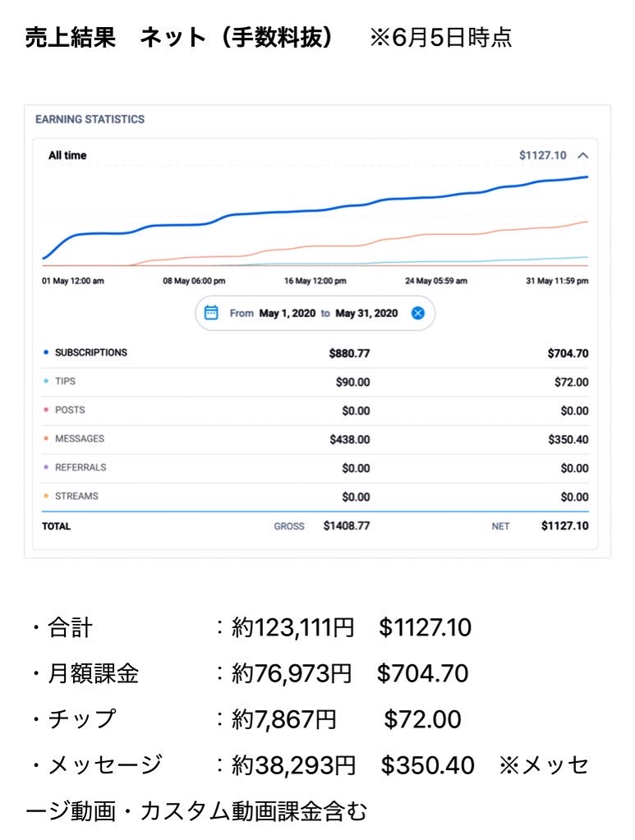Click the 01 May 12:00 am axis label
The height and width of the screenshot is (840, 635).
73,281
